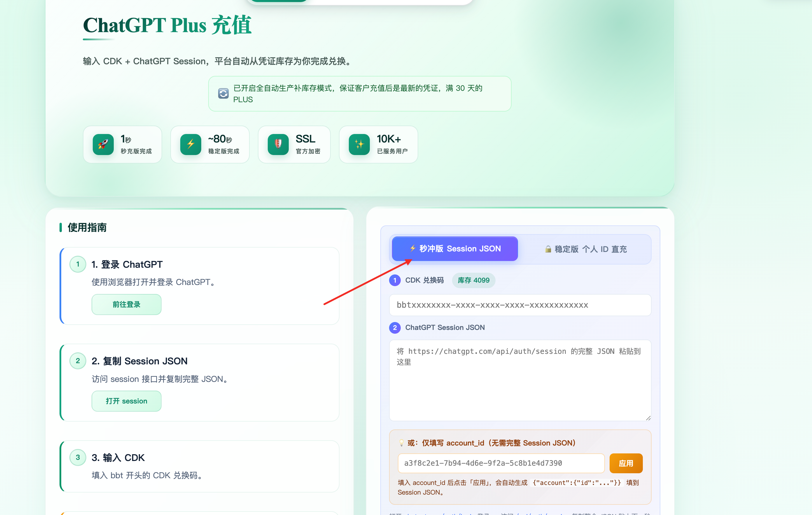Select the 秒冲版 Session JSON tab
Viewport: 812px width, 515px height.
[454, 249]
